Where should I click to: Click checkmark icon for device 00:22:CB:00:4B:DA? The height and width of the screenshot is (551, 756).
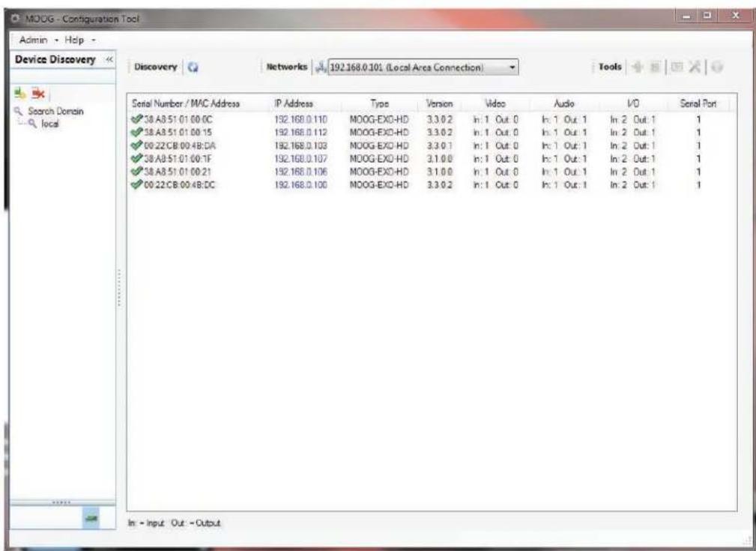136,145
